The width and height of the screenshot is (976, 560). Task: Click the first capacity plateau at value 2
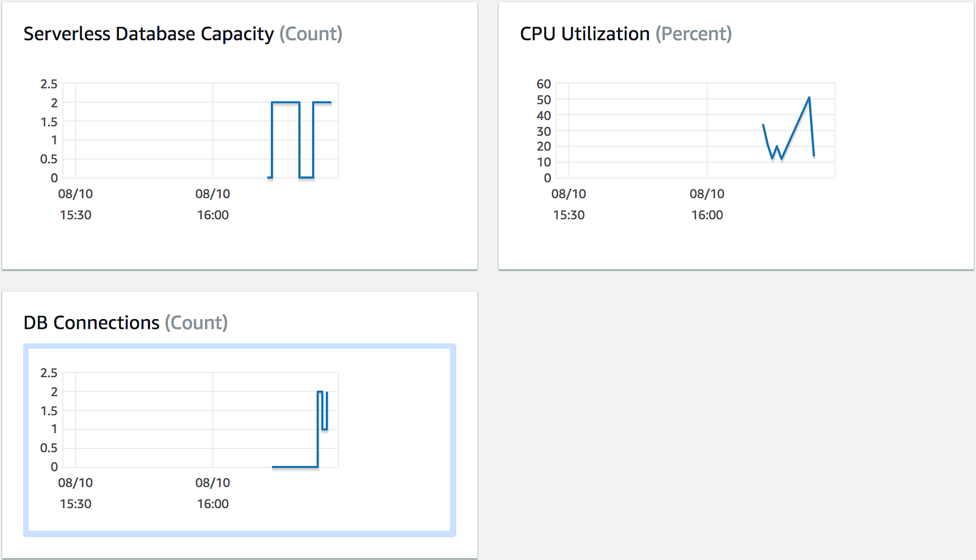[x=285, y=102]
